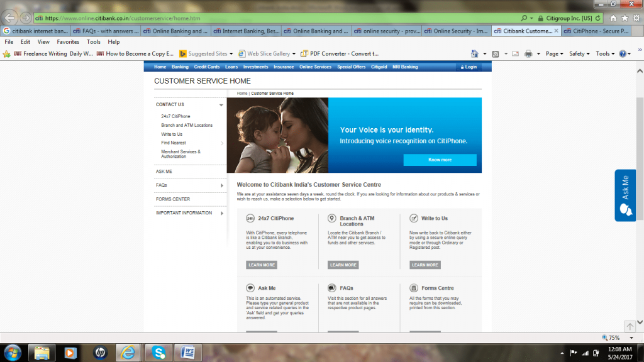Click the Print icon in the browser toolbar
644x362 pixels.
tap(528, 53)
